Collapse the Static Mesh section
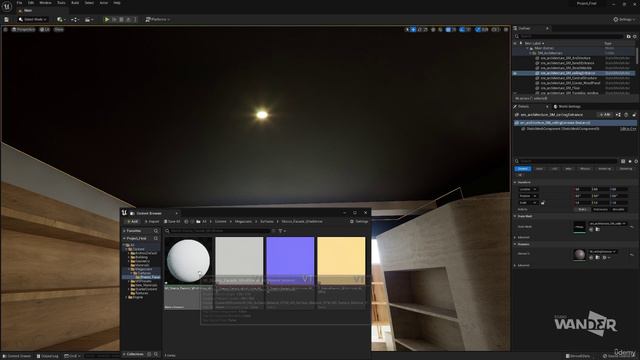The image size is (640, 360). point(515,216)
